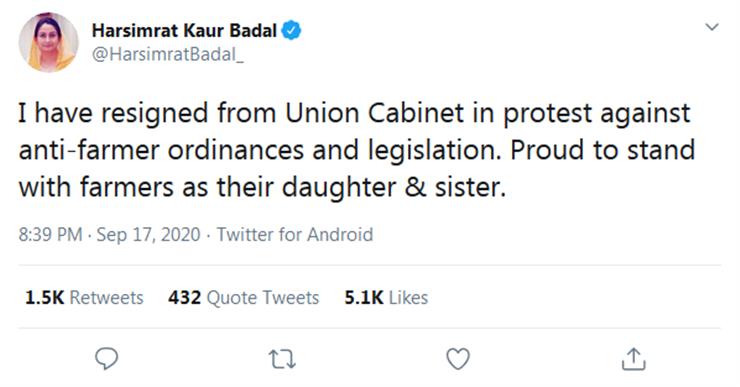
Task: Like the tweet with heart icon
Action: click(458, 359)
